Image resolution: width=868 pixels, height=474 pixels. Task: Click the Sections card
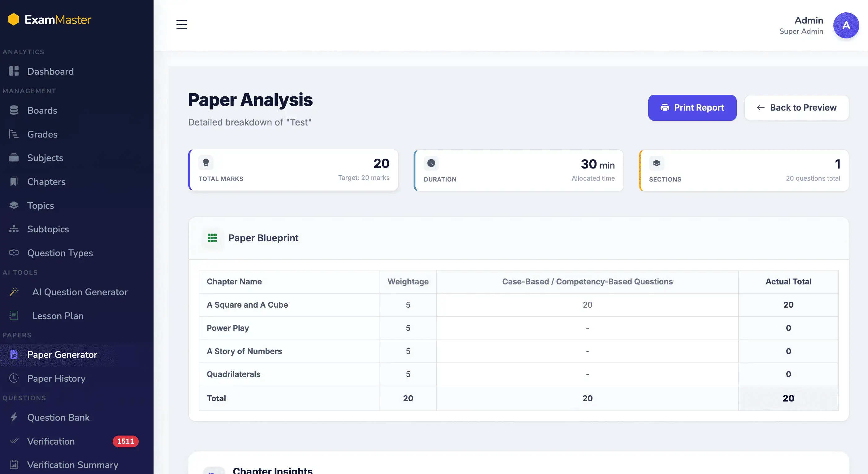click(744, 170)
